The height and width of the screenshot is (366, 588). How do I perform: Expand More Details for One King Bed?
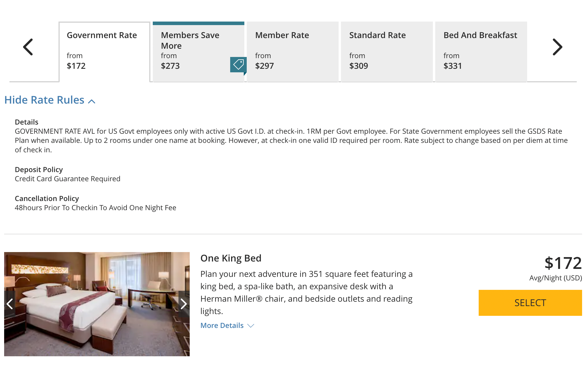(222, 325)
